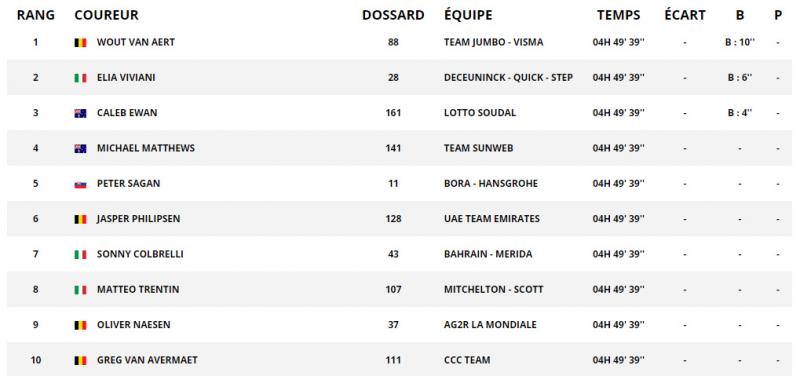Screen dimensions: 800x376
Task: Select the TEMPS column header
Action: (618, 15)
